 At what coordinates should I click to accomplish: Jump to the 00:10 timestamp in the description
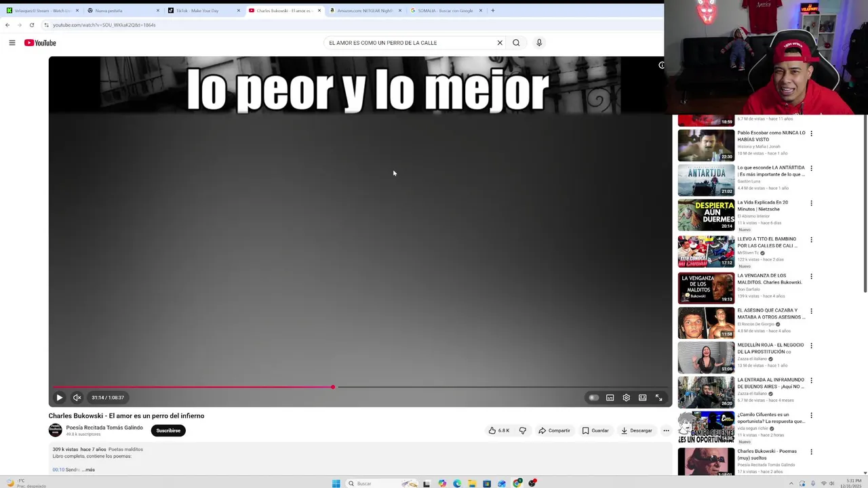[58, 470]
